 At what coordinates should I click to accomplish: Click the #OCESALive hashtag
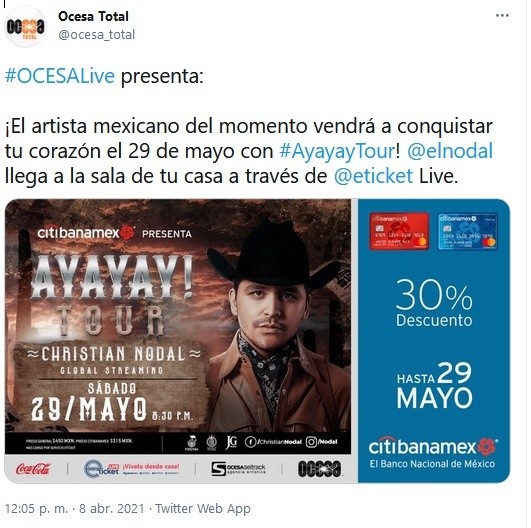click(60, 76)
